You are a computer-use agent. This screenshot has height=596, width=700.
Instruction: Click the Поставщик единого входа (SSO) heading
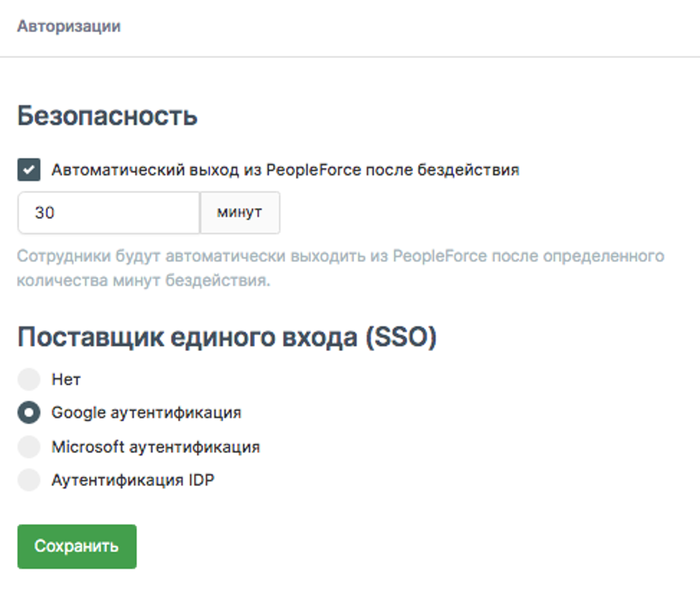pos(227,337)
